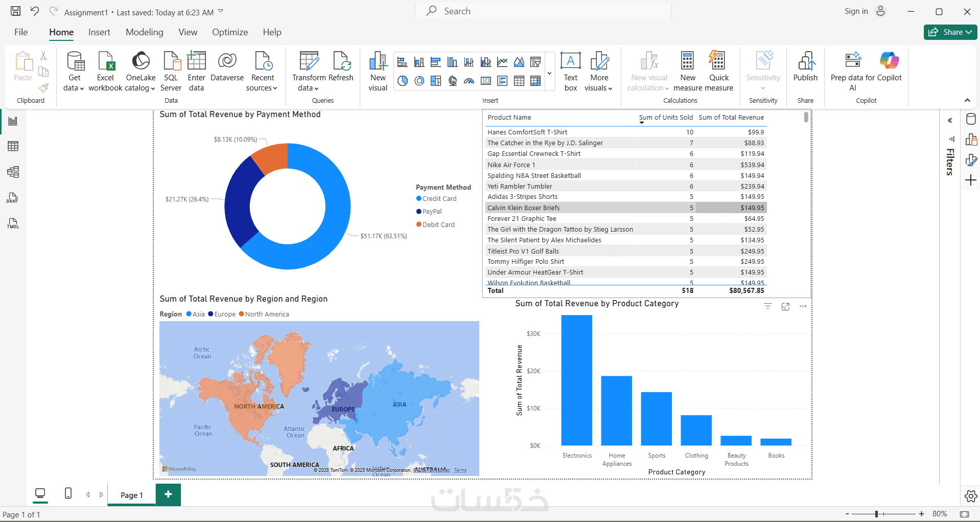Open Focus mode on the bar chart
Screen dimensions: 980x522
(x=785, y=307)
